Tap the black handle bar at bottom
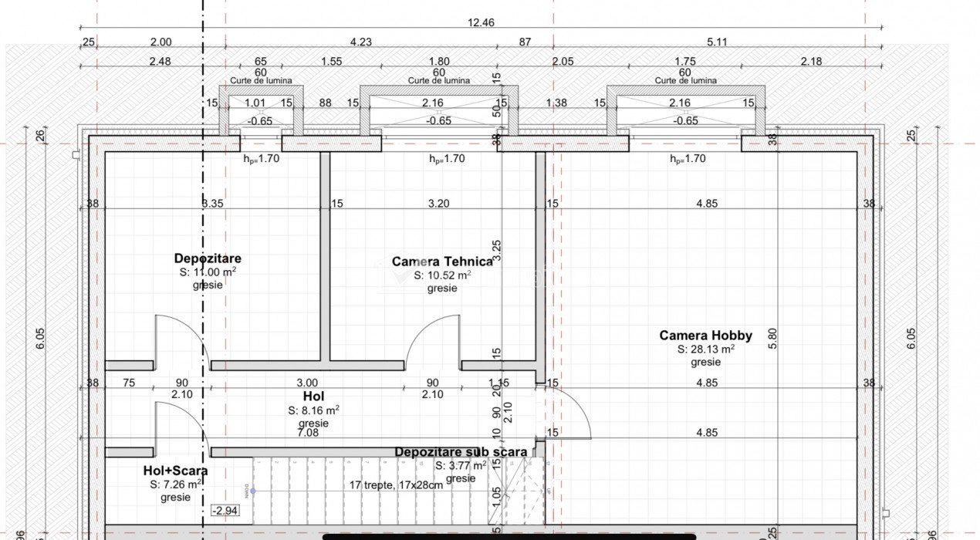The image size is (980, 540). pyautogui.click(x=509, y=536)
